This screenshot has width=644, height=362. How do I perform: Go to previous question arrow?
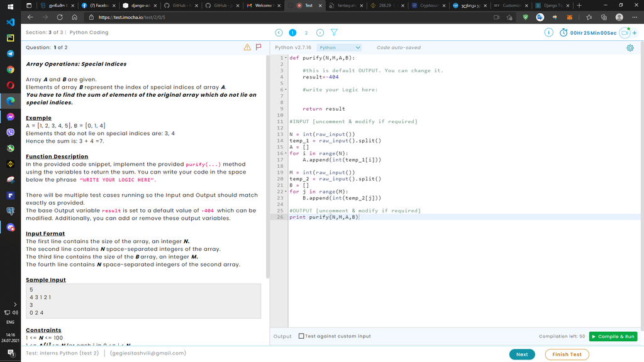tap(279, 32)
